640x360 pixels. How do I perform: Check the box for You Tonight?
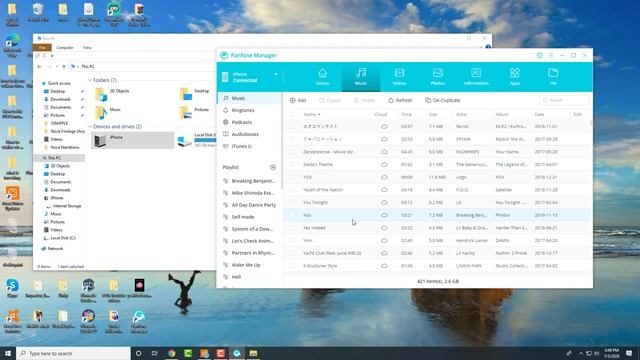292,202
